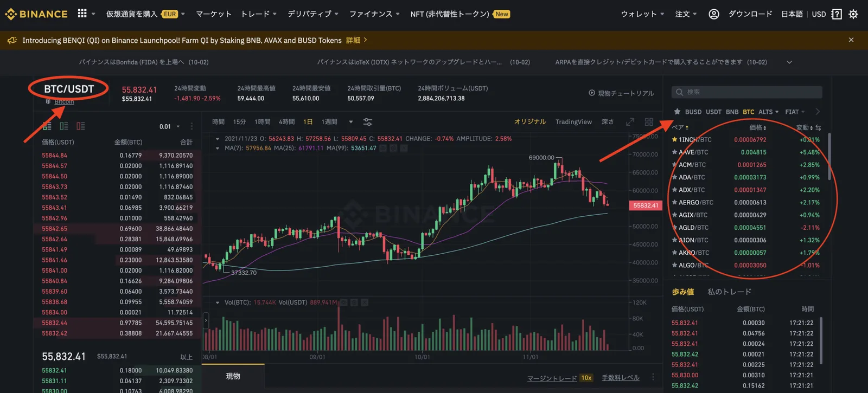Toggle favorite star for AGIX/BTC
The image size is (868, 393).
point(674,215)
